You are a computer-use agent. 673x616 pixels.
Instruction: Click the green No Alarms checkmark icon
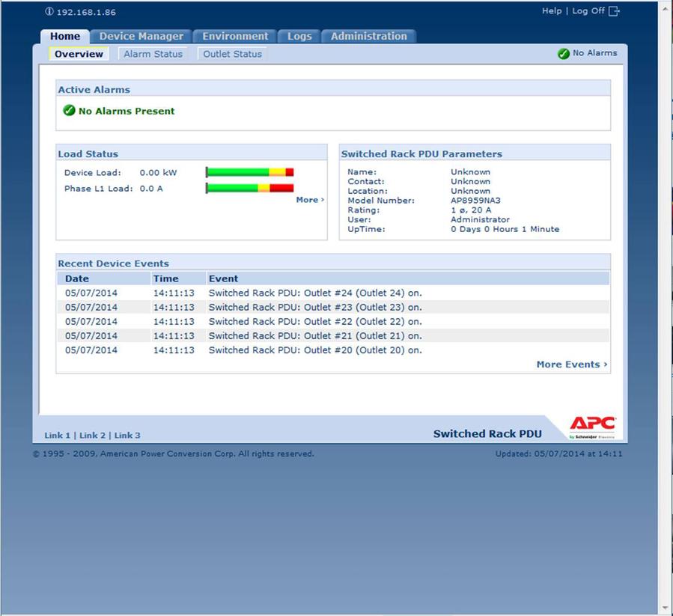(x=564, y=54)
